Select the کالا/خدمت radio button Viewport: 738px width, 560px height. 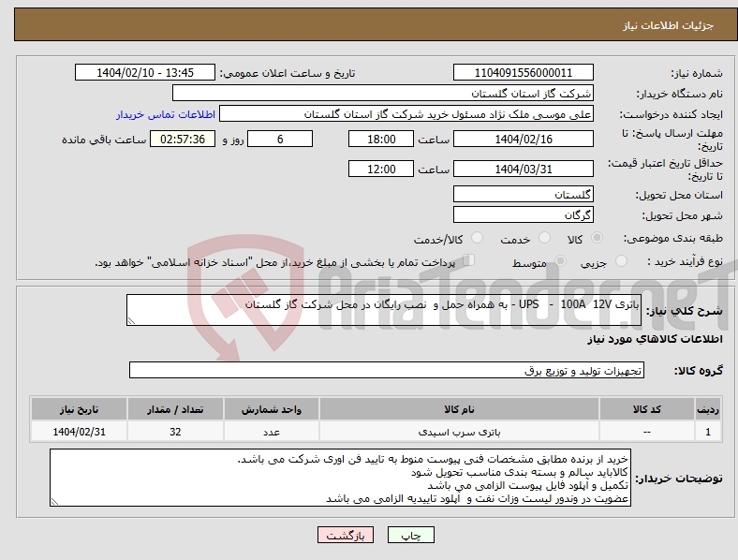click(477, 238)
